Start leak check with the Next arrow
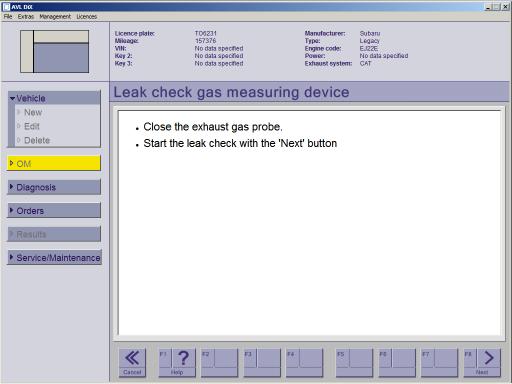This screenshot has width=512, height=384. tap(482, 363)
